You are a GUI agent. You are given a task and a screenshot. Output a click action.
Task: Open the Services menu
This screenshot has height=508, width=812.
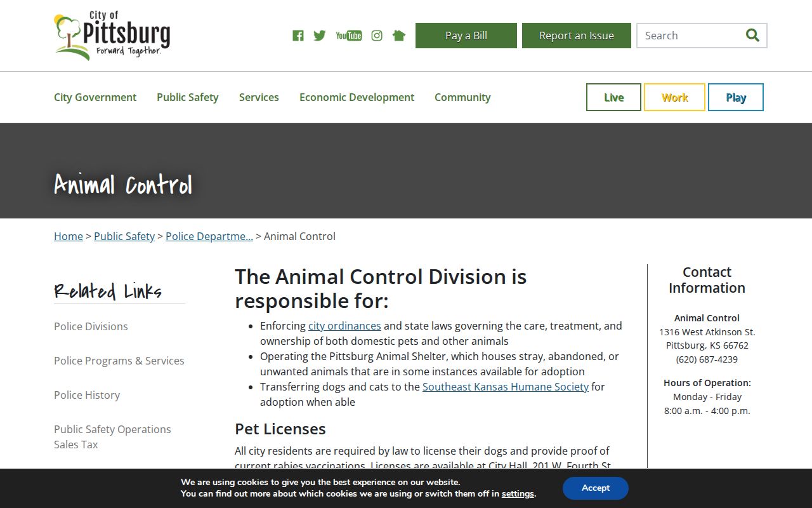(259, 97)
